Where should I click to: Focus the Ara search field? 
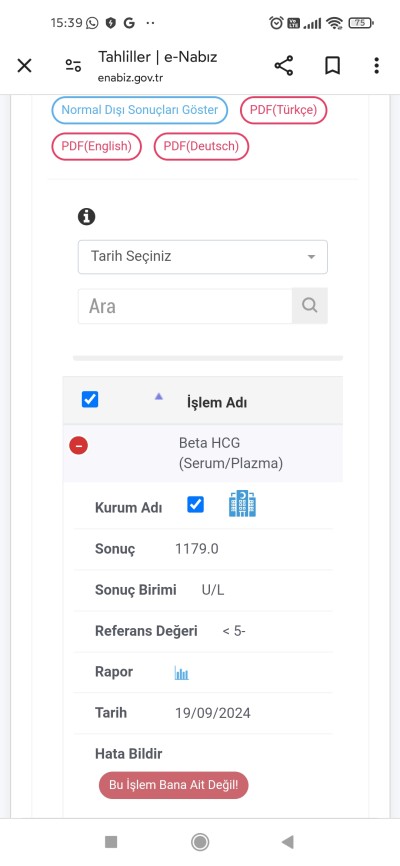(x=185, y=305)
